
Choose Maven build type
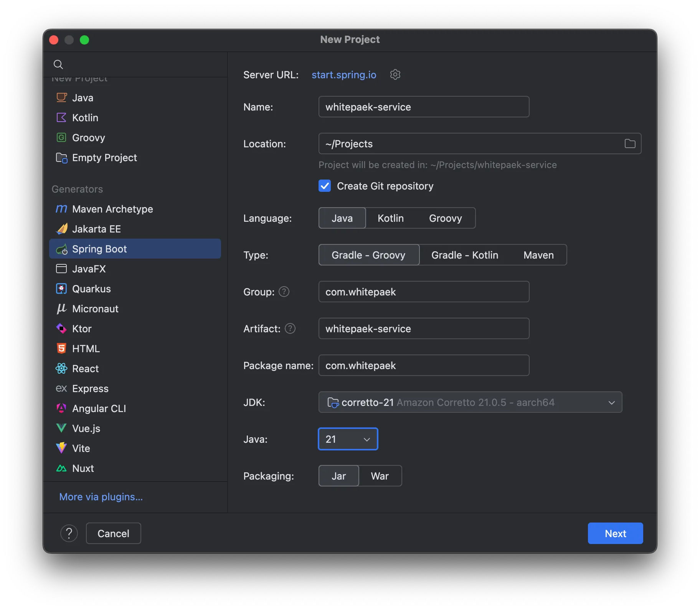(538, 255)
